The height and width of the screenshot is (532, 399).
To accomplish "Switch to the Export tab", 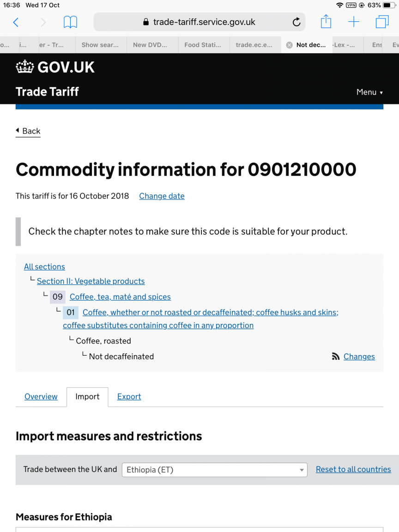I will click(x=129, y=396).
